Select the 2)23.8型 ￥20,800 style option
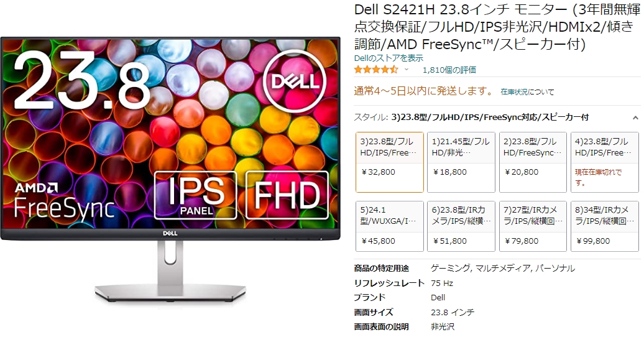 tap(533, 162)
